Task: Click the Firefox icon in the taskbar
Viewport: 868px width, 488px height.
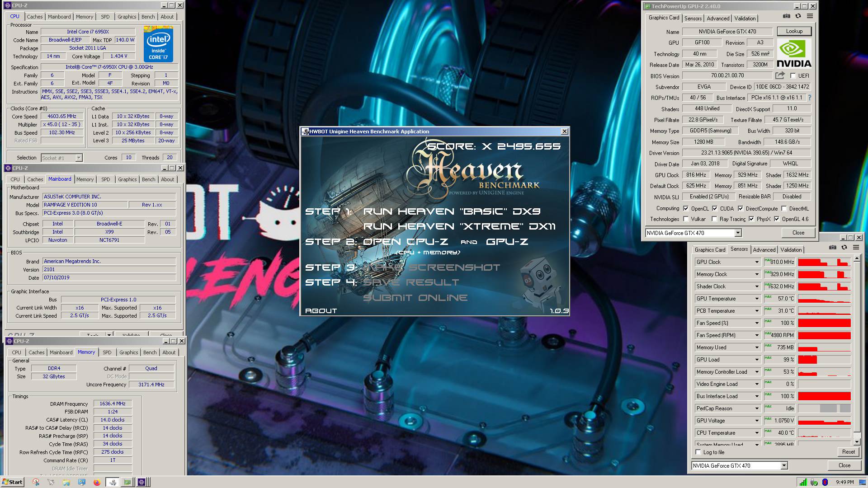Action: click(97, 482)
